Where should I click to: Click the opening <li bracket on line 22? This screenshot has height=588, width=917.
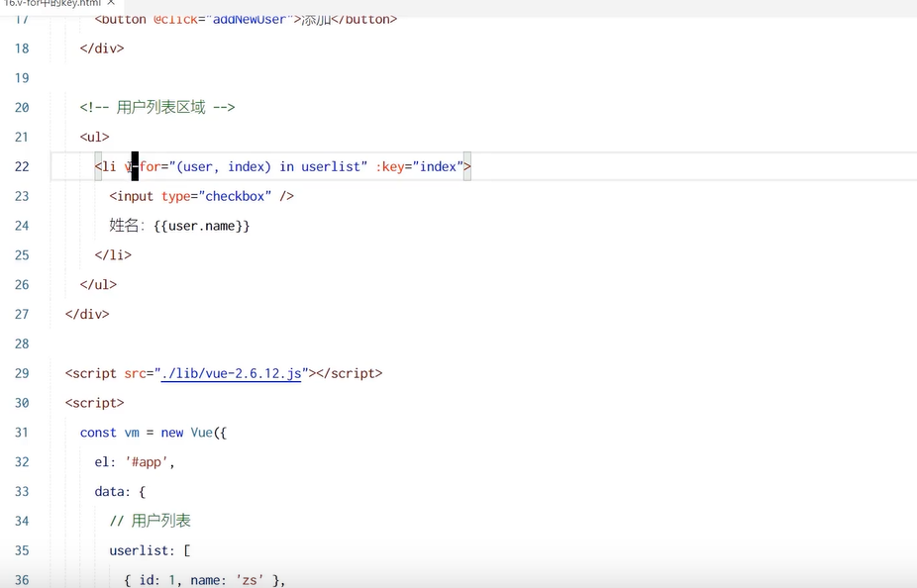[98, 166]
